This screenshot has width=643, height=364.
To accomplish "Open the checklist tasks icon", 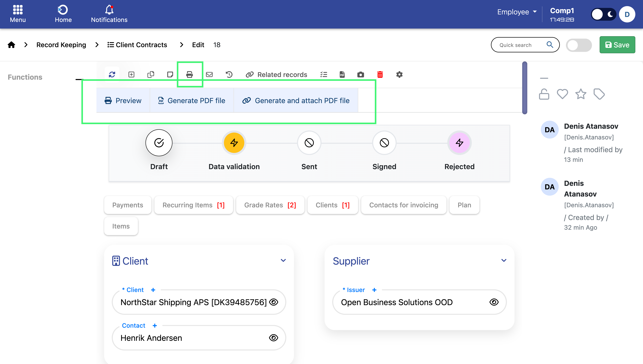I will (324, 75).
